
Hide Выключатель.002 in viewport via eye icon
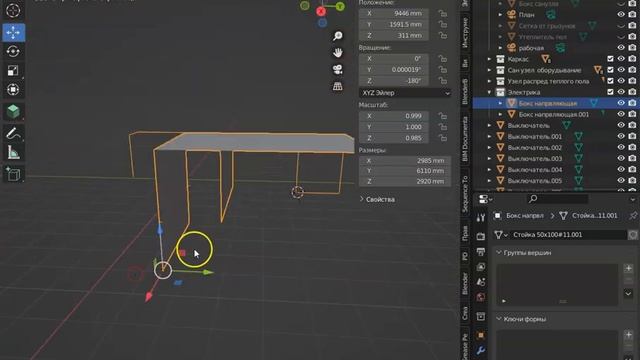click(621, 147)
